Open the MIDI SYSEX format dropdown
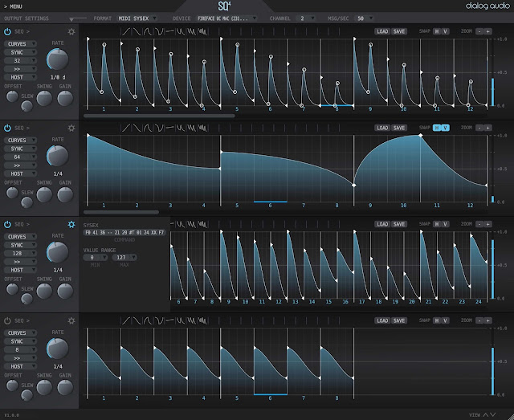This screenshot has height=420, width=514. coord(137,18)
